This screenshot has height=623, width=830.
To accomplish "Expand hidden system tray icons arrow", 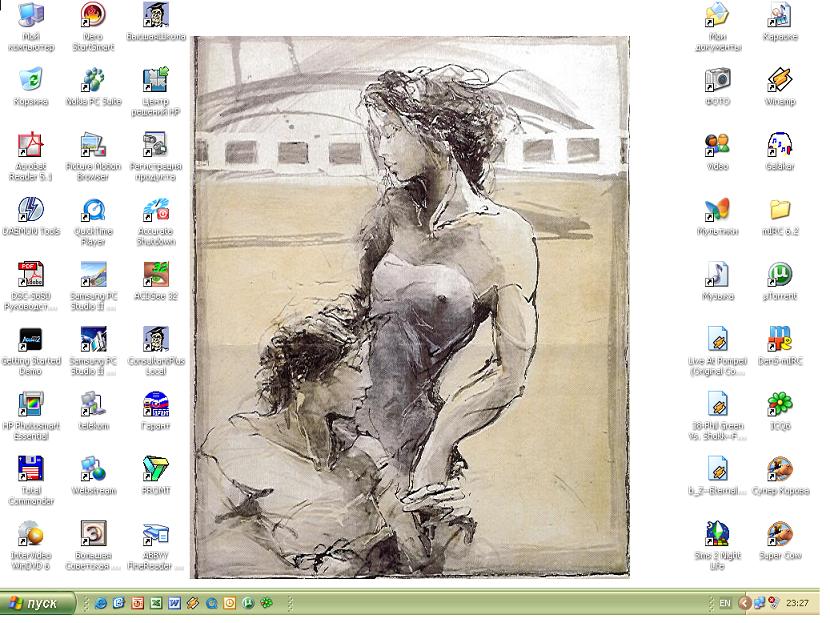I will coord(744,603).
